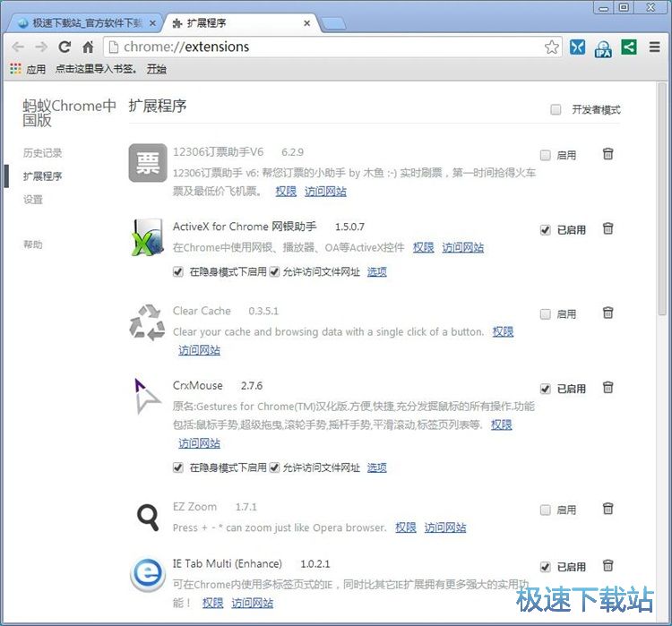Image resolution: width=672 pixels, height=626 pixels.
Task: Toggle CrxMouse incognito mode checkbox
Action: point(178,467)
